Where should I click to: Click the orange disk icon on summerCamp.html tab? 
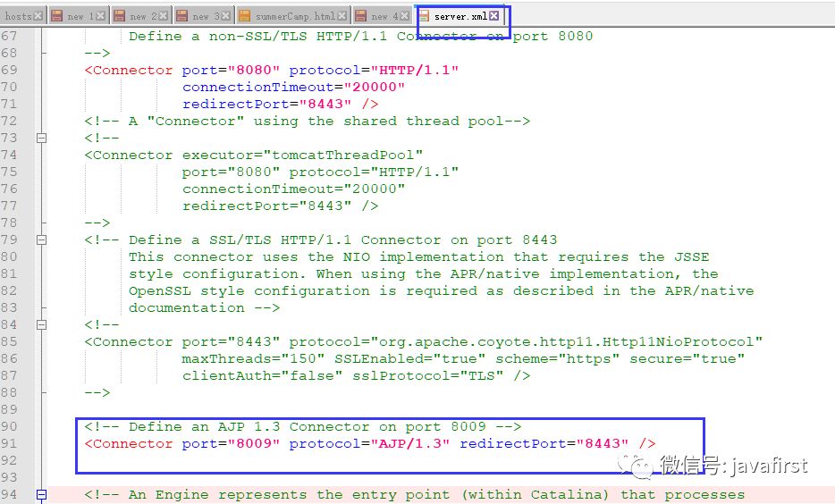tap(244, 16)
